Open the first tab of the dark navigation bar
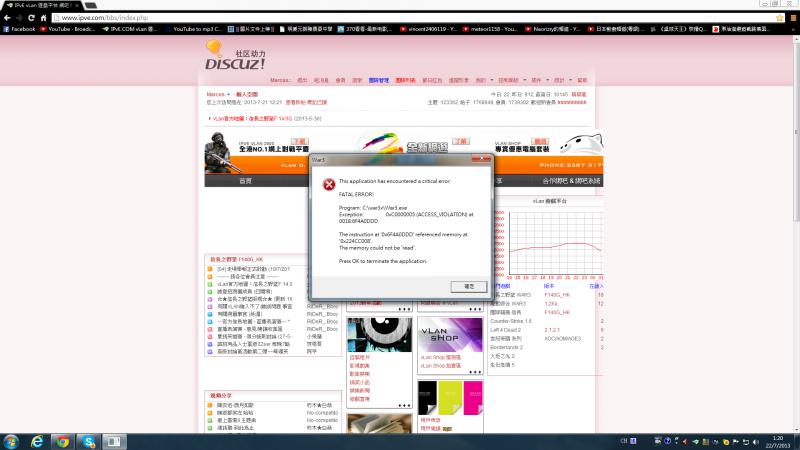Image resolution: width=800 pixels, height=450 pixels. coord(245,181)
